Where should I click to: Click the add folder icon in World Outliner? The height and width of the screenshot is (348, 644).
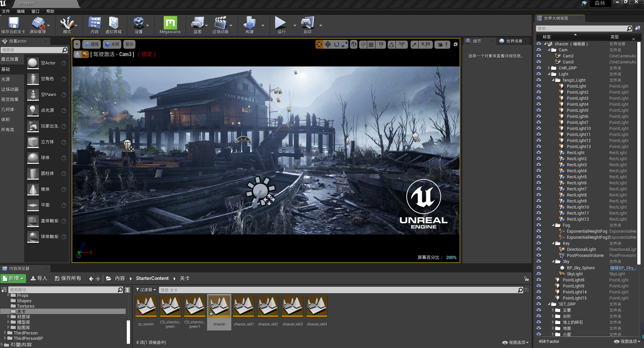click(x=638, y=28)
